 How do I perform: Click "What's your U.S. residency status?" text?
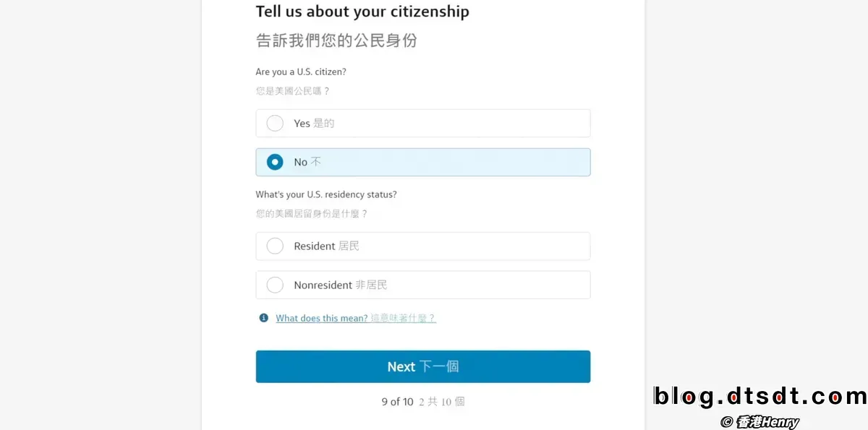[x=327, y=194]
